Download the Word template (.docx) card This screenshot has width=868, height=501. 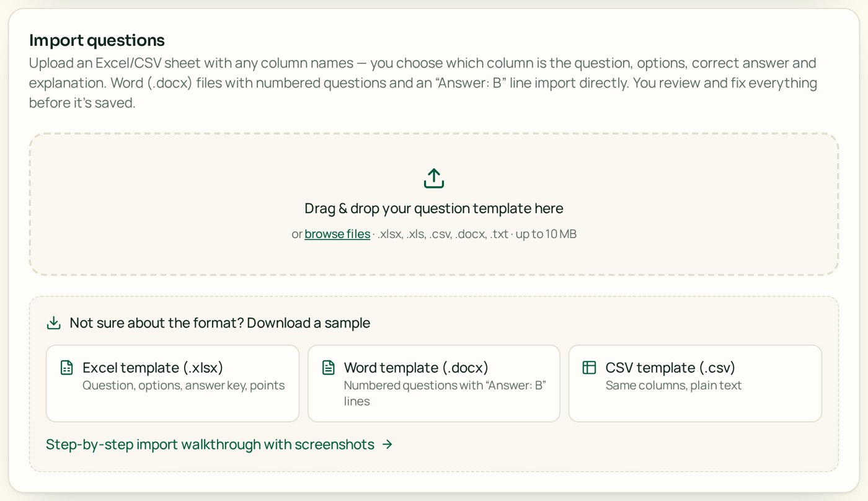pyautogui.click(x=434, y=383)
